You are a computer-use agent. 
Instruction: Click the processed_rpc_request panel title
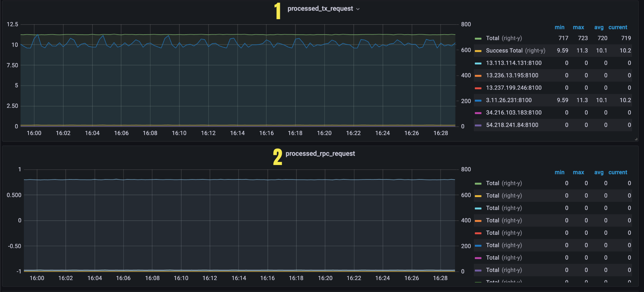tap(320, 154)
